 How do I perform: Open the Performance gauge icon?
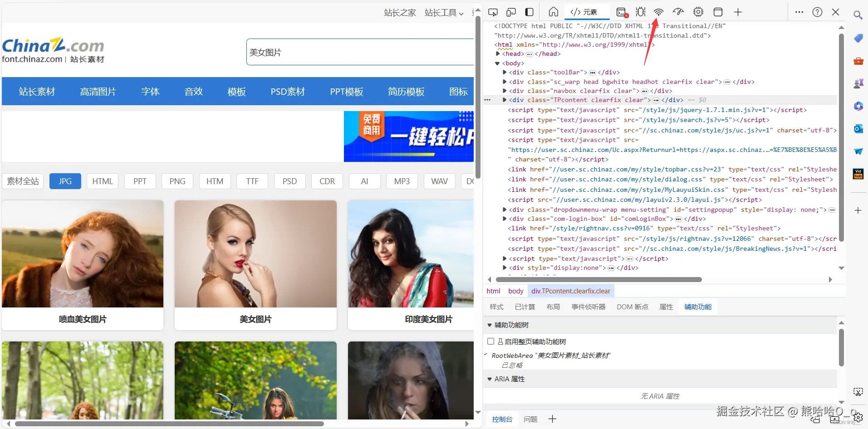(x=678, y=12)
